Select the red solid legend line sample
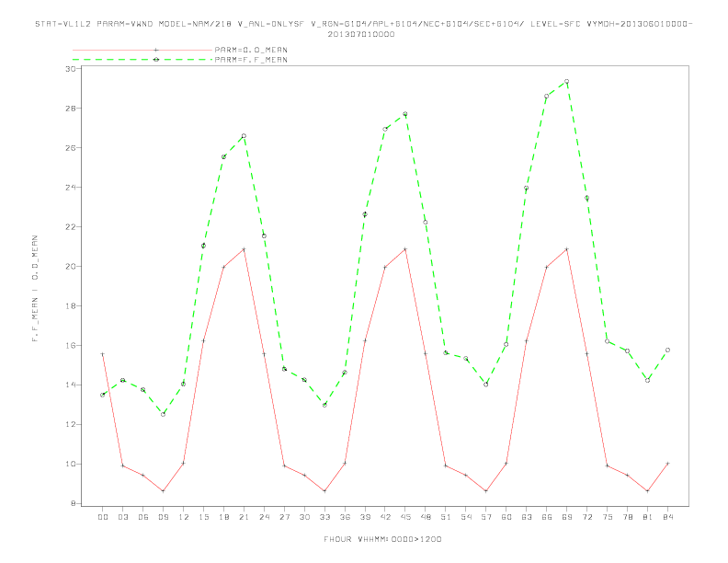This screenshot has width=728, height=563. tap(142, 50)
